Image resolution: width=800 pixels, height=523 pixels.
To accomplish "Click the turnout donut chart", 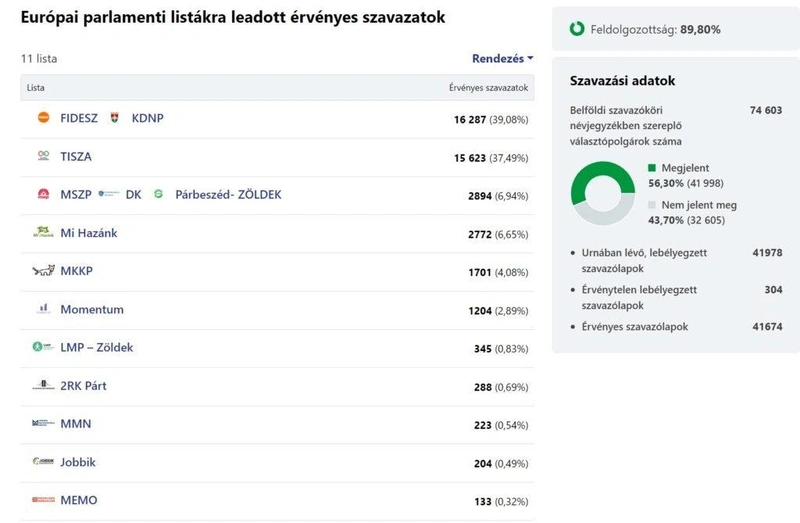I will [603, 193].
